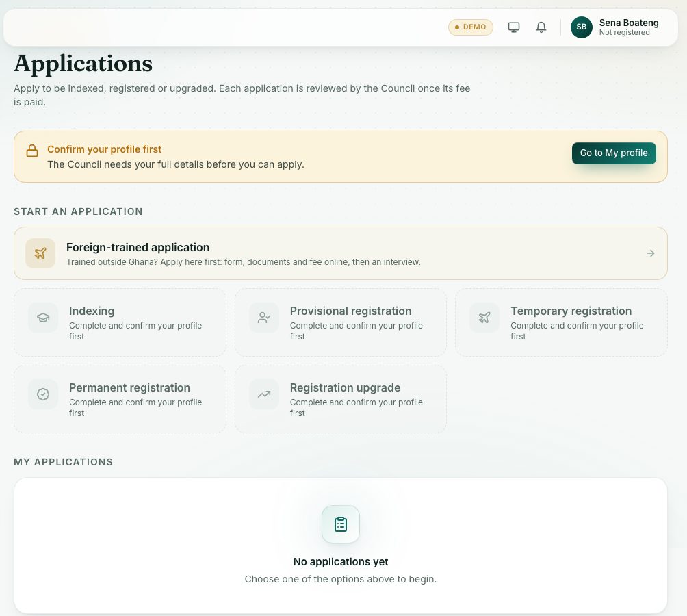Click the lock icon in profile banner
Image resolution: width=687 pixels, height=616 pixels.
32,151
